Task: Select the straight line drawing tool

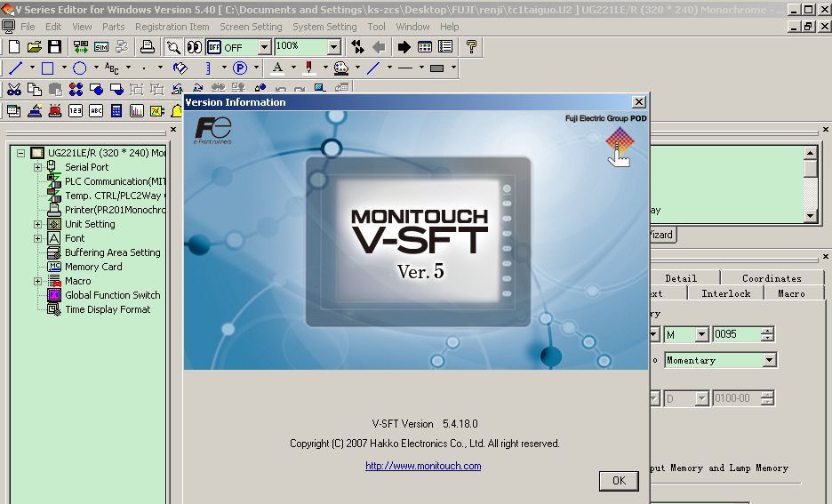Action: tap(16, 68)
